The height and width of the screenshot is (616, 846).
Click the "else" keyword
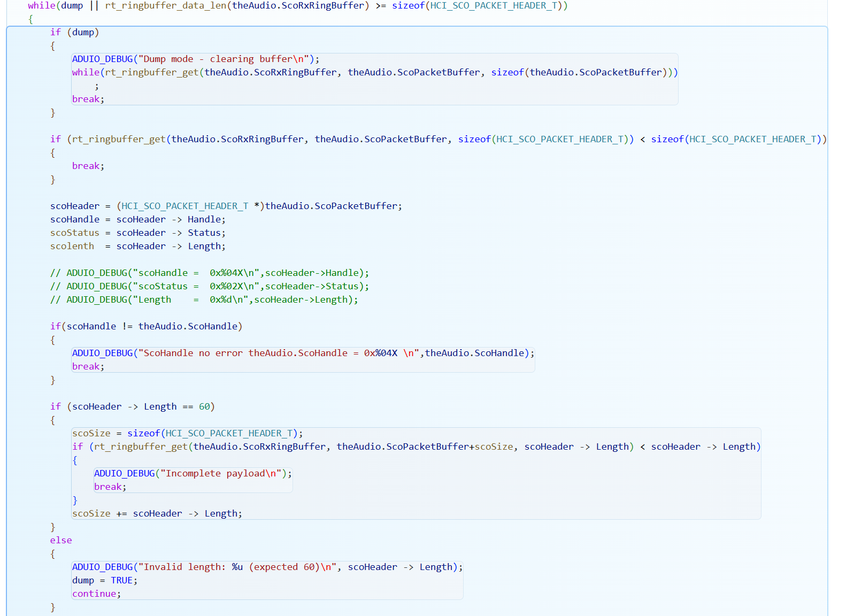pyautogui.click(x=61, y=541)
